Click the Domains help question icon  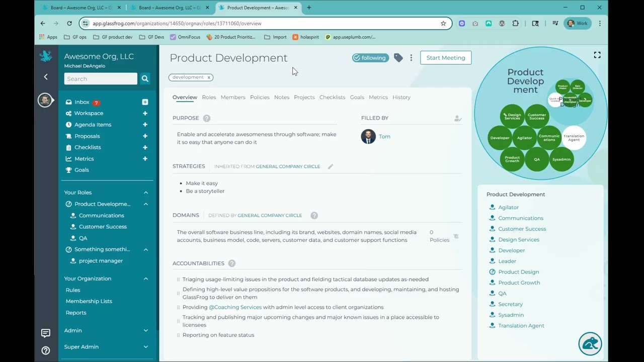coord(314,215)
